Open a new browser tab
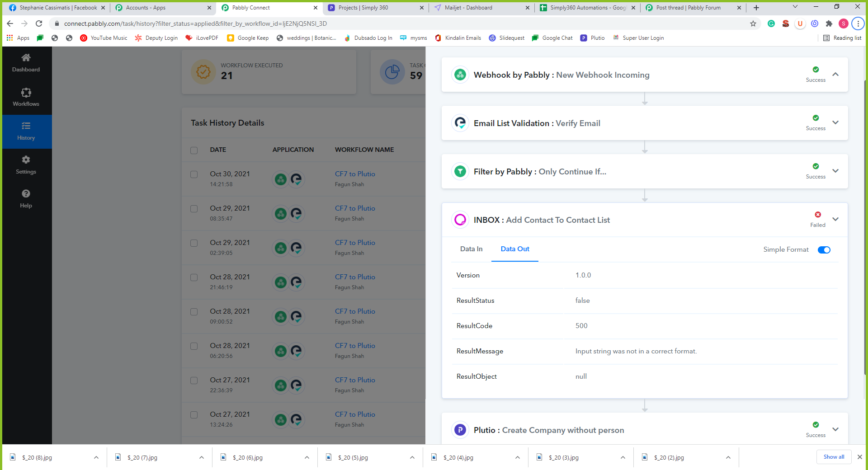Image resolution: width=868 pixels, height=470 pixels. [x=756, y=8]
